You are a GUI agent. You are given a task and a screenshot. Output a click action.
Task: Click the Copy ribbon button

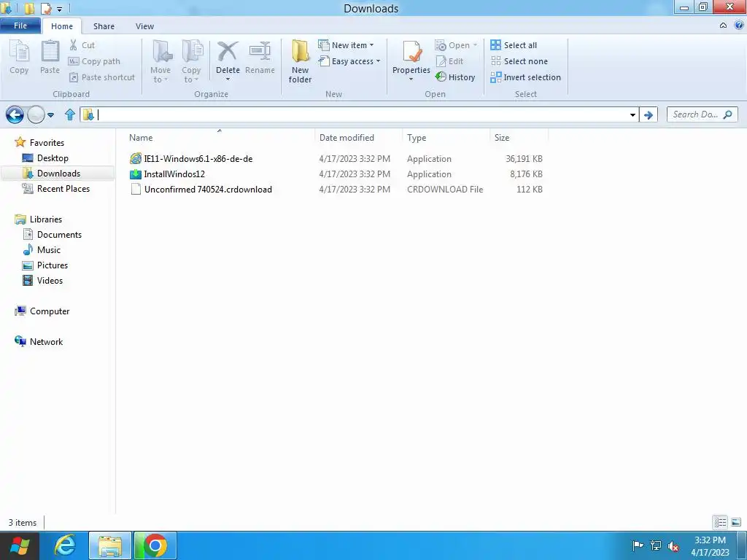coord(19,57)
